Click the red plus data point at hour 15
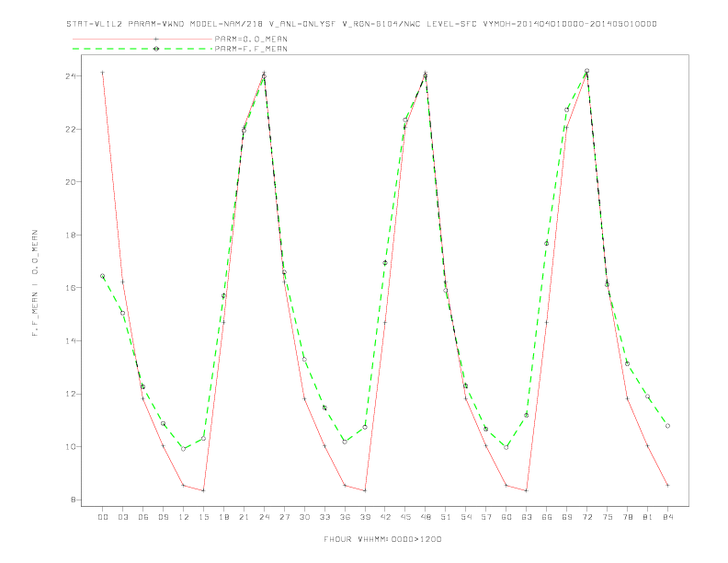 pos(203,490)
